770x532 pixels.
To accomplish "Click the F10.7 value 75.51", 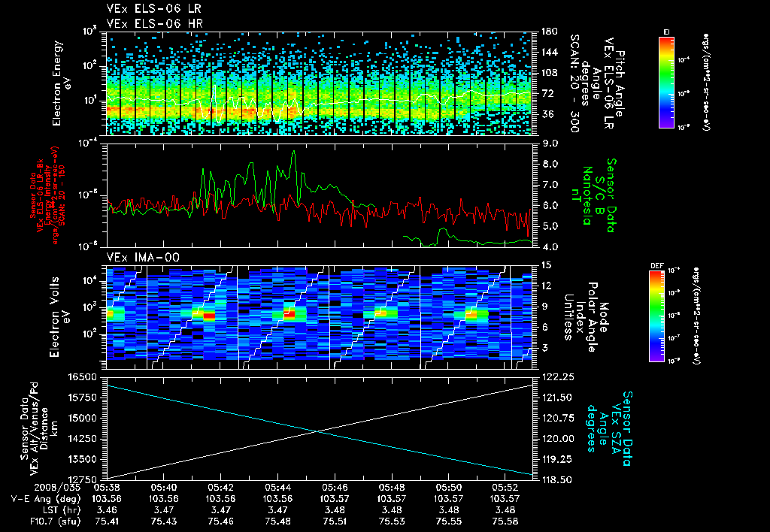I will pos(335,521).
